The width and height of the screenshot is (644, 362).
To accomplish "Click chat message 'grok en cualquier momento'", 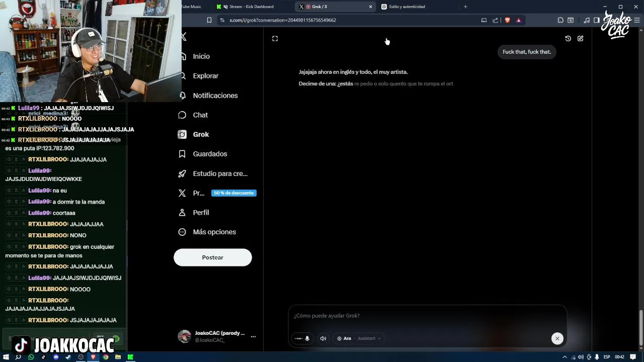I will pyautogui.click(x=60, y=251).
